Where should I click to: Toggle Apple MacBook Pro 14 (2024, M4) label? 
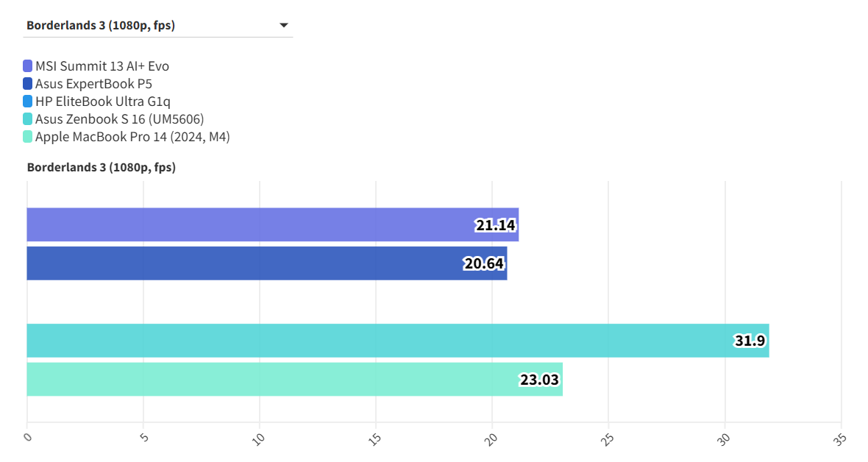point(132,137)
